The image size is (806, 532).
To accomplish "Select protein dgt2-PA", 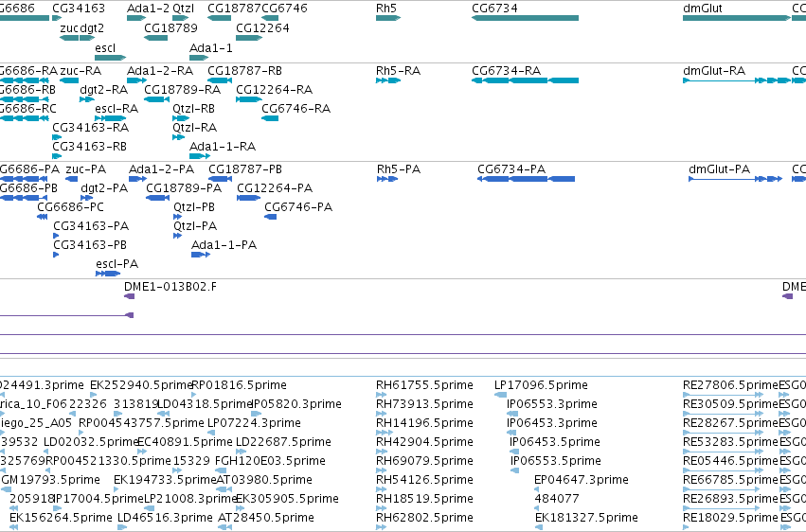I will tap(86, 198).
